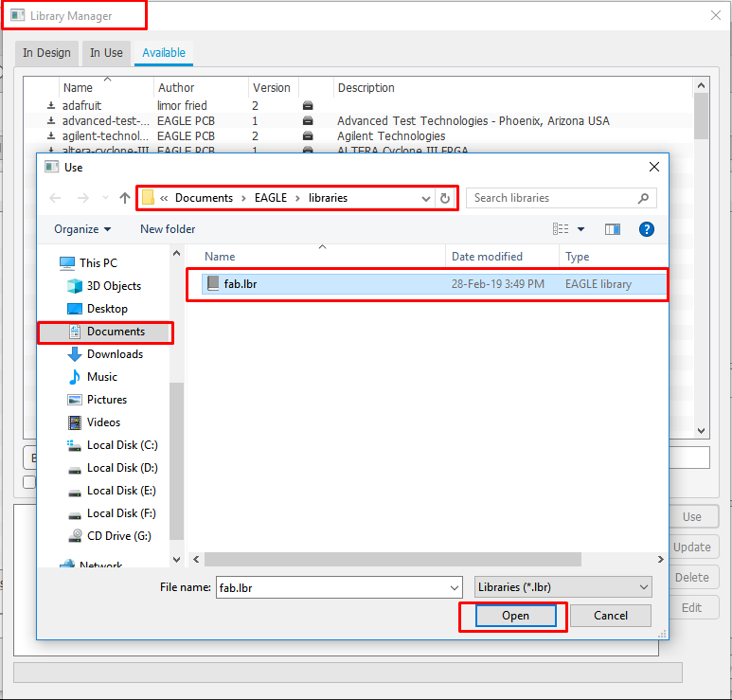Viewport: 732px width, 700px height.
Task: Click the File name text field
Action: [x=332, y=587]
